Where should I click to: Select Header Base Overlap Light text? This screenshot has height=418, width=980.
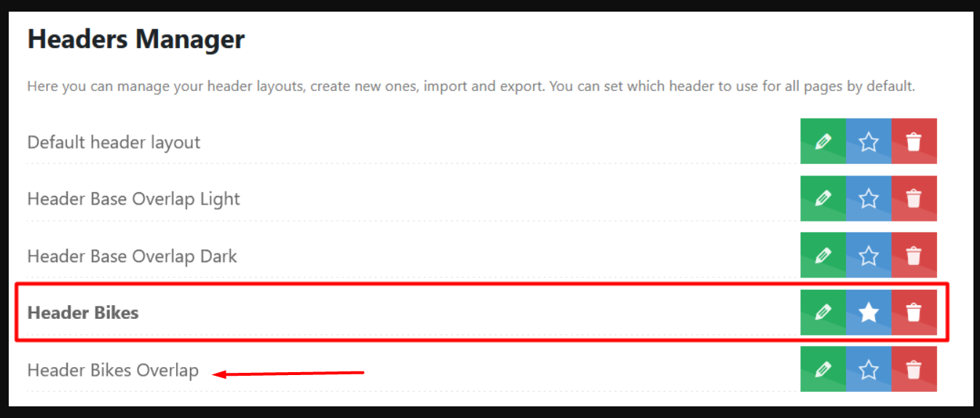(x=133, y=199)
